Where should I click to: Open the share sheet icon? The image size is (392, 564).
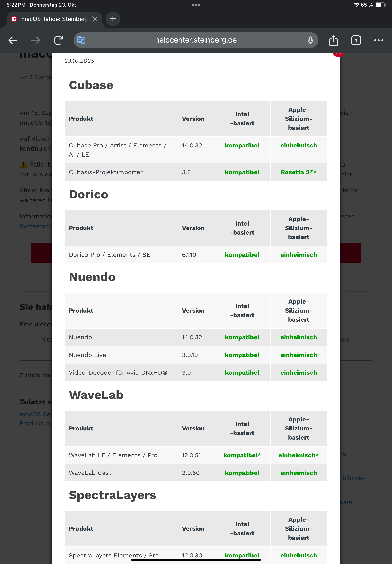(333, 40)
